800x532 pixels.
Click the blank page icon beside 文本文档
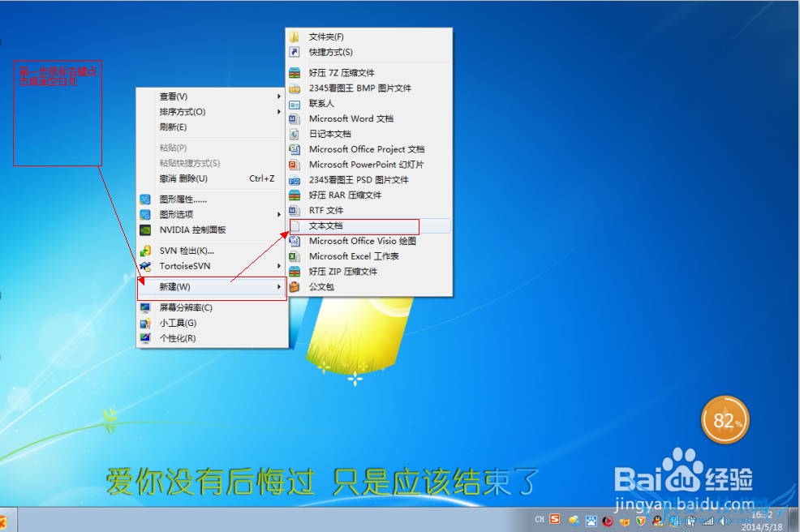click(295, 226)
